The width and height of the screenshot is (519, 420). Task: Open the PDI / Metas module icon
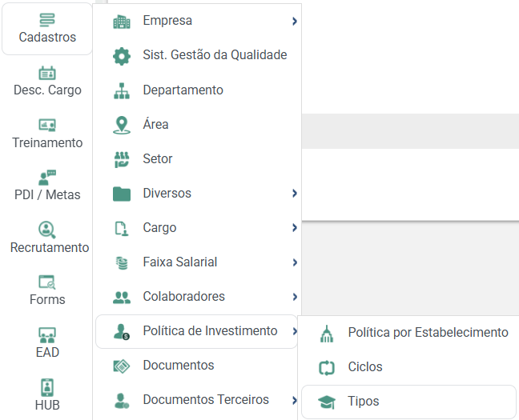[47, 178]
